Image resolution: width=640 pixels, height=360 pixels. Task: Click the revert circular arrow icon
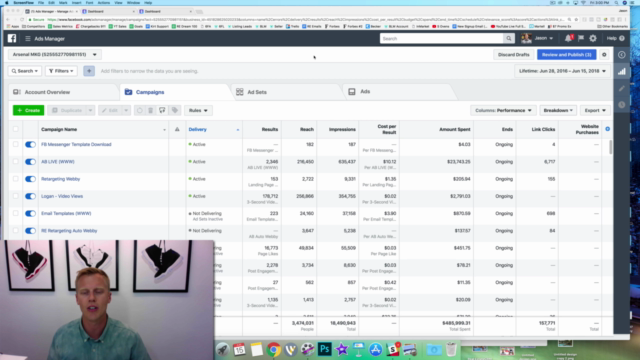click(x=140, y=110)
